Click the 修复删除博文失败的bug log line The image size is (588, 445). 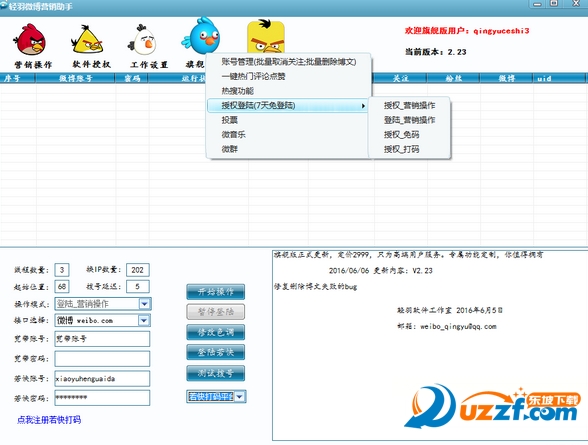coord(315,287)
